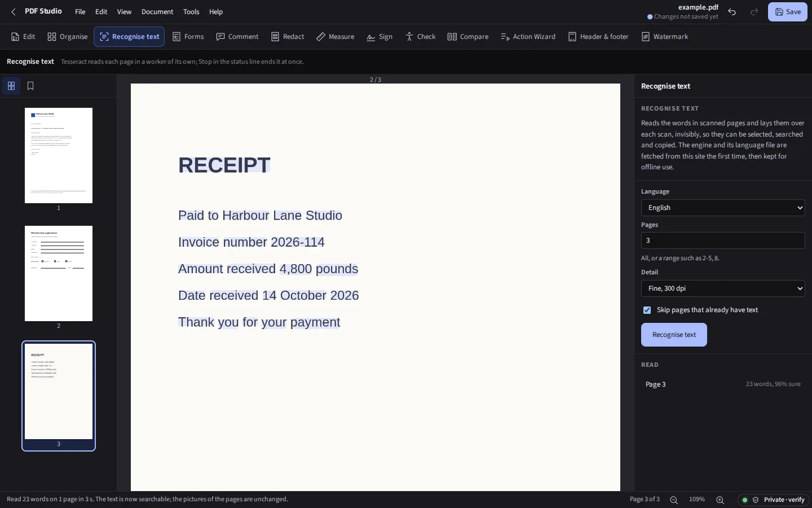This screenshot has width=812, height=508.
Task: Open the Redact tool
Action: pyautogui.click(x=288, y=37)
